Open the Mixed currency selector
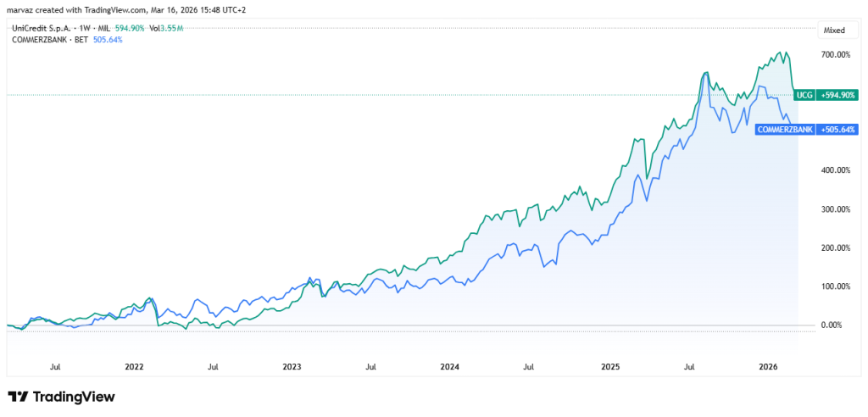This screenshot has width=868, height=417. [x=834, y=31]
